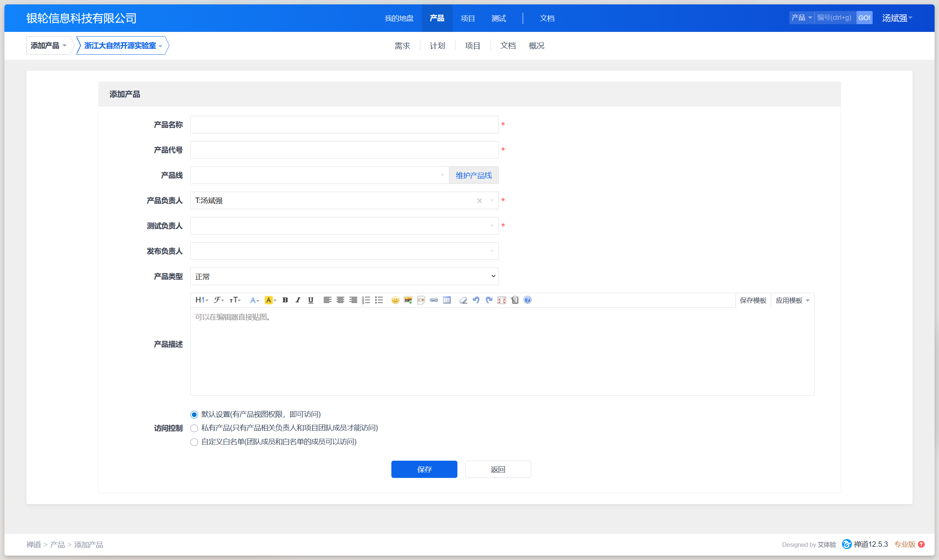Screen dimensions: 939x560
Task: Click the undo arrow in editor
Action: tap(476, 300)
